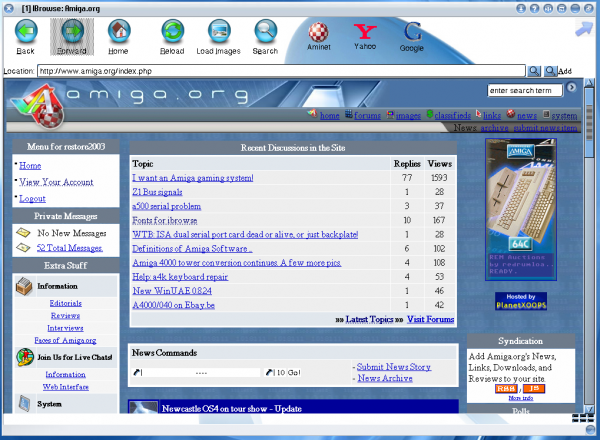600x440 pixels.
Task: Open the submit news item link
Action: 545,128
